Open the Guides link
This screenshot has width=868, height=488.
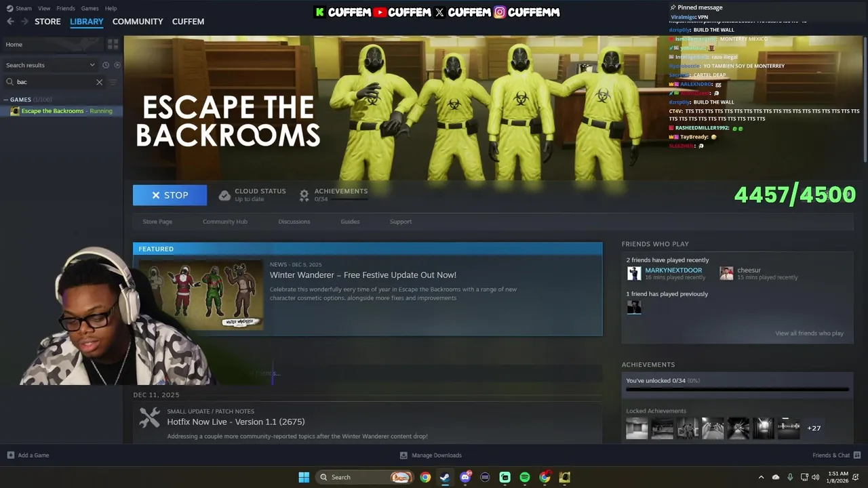(350, 222)
